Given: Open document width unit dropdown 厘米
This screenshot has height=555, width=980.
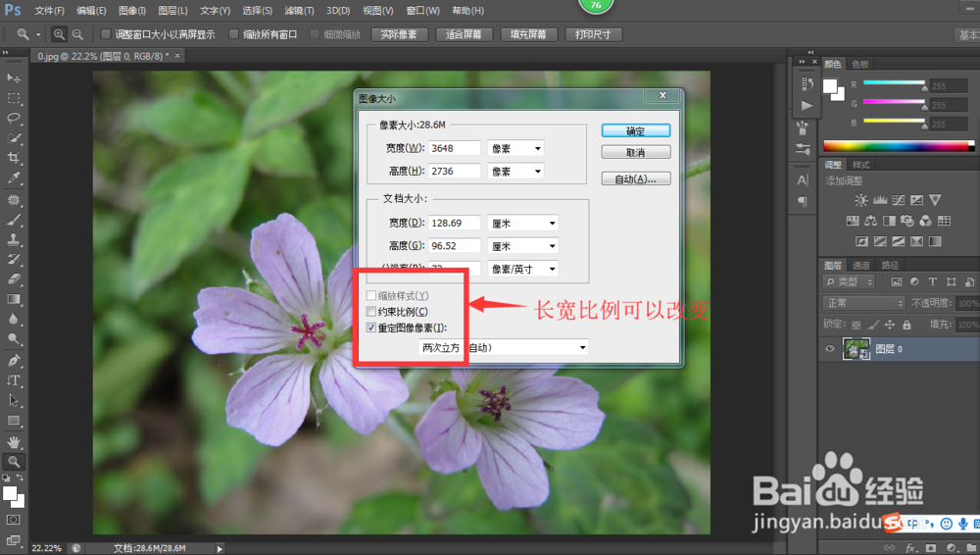Looking at the screenshot, I should (522, 223).
